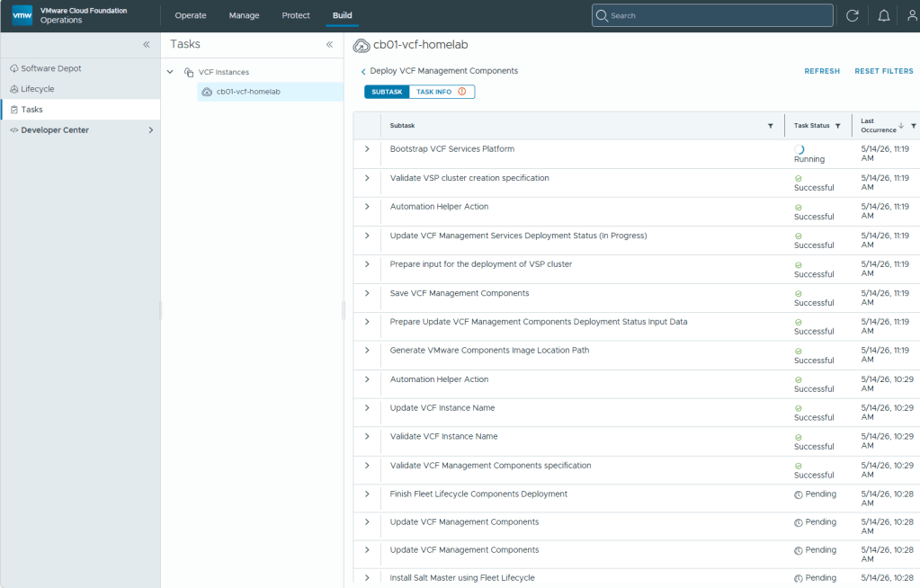
Task: Open the user account icon
Action: [x=913, y=16]
